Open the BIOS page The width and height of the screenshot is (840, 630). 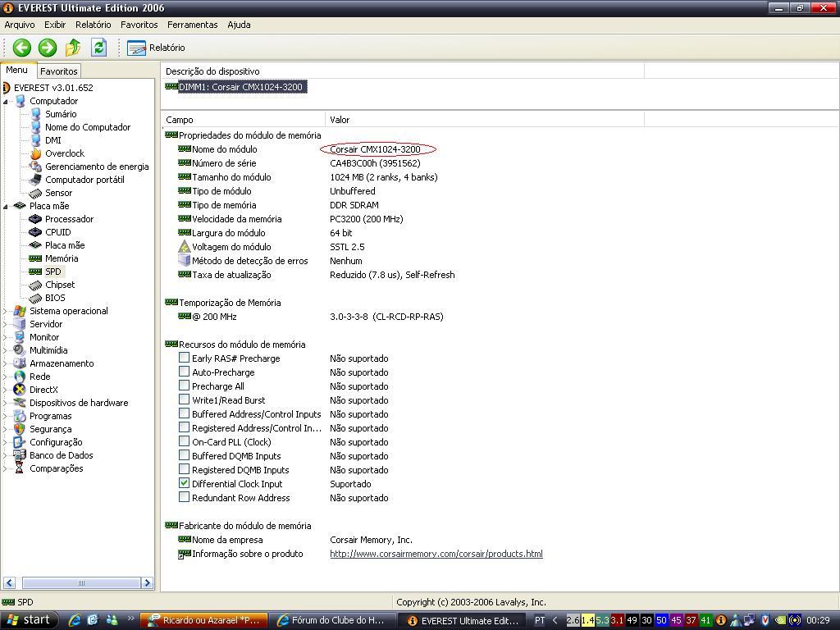tap(55, 298)
